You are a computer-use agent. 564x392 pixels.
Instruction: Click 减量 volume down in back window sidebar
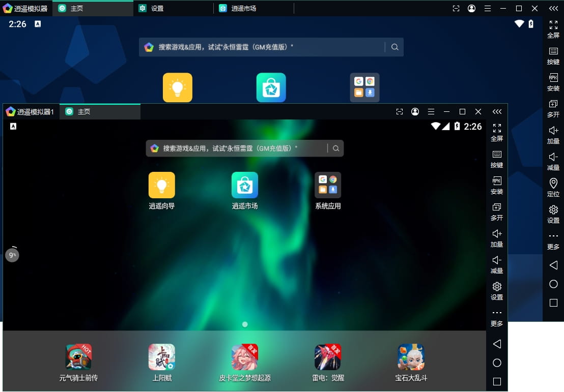553,161
